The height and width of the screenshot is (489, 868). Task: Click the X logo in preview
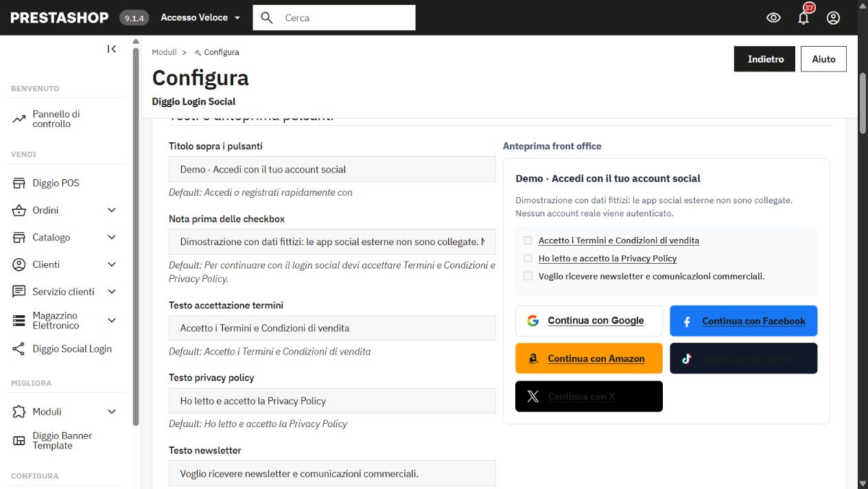click(x=533, y=396)
